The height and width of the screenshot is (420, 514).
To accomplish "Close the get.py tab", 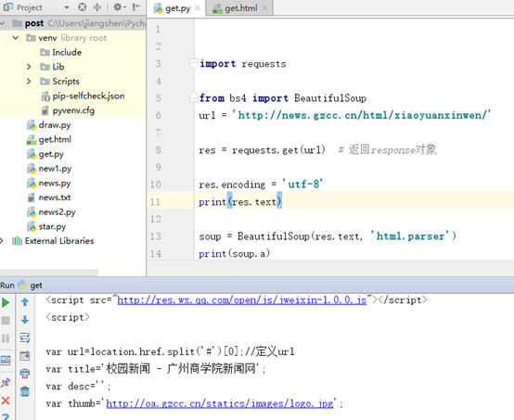I will tap(198, 8).
